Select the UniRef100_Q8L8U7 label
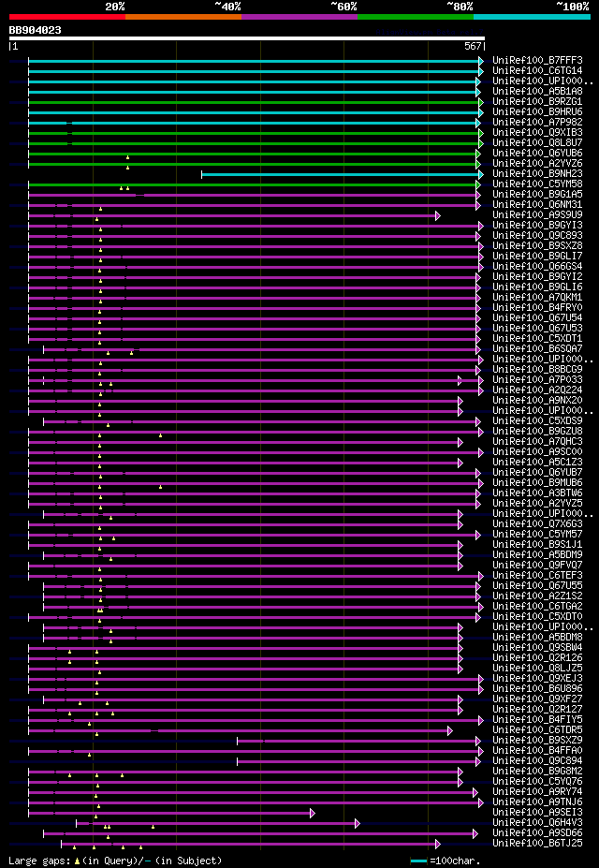 click(537, 143)
